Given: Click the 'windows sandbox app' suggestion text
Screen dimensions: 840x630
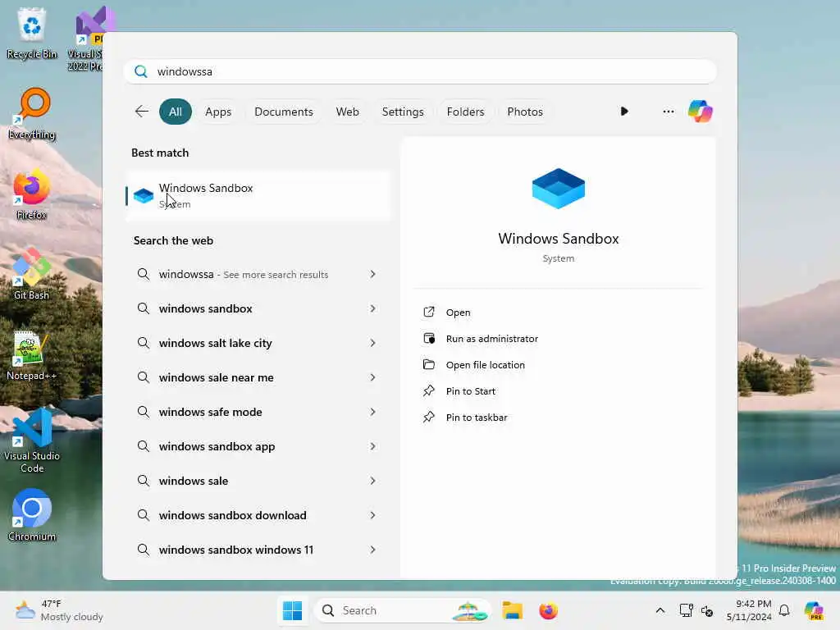Looking at the screenshot, I should pyautogui.click(x=217, y=446).
